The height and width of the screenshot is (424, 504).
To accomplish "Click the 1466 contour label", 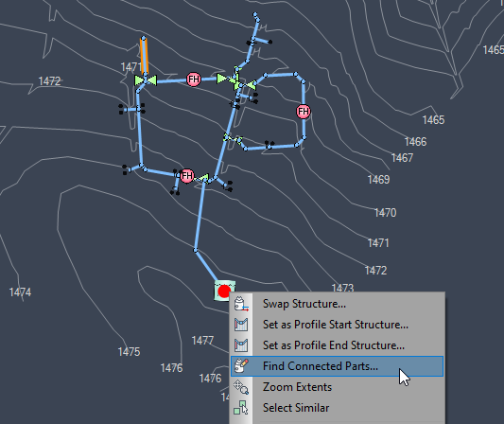I will click(x=416, y=142).
